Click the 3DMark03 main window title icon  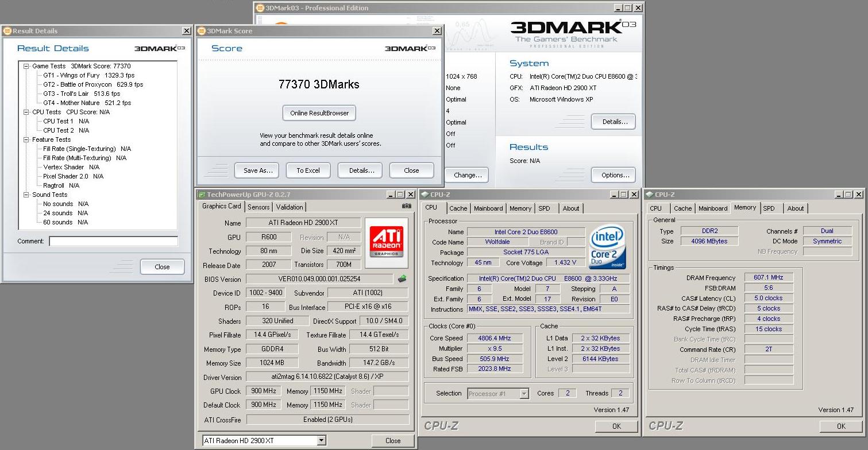(x=260, y=8)
